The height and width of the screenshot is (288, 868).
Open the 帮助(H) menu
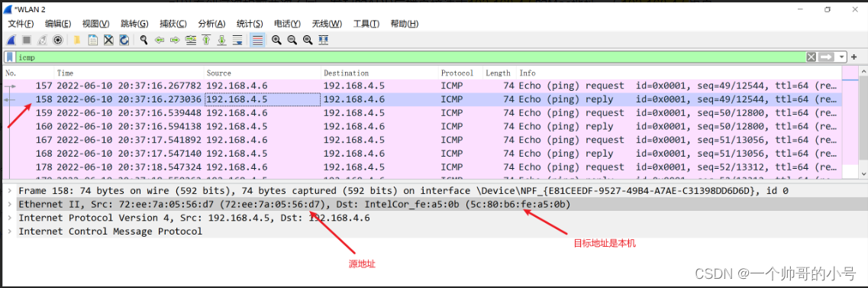click(x=404, y=24)
